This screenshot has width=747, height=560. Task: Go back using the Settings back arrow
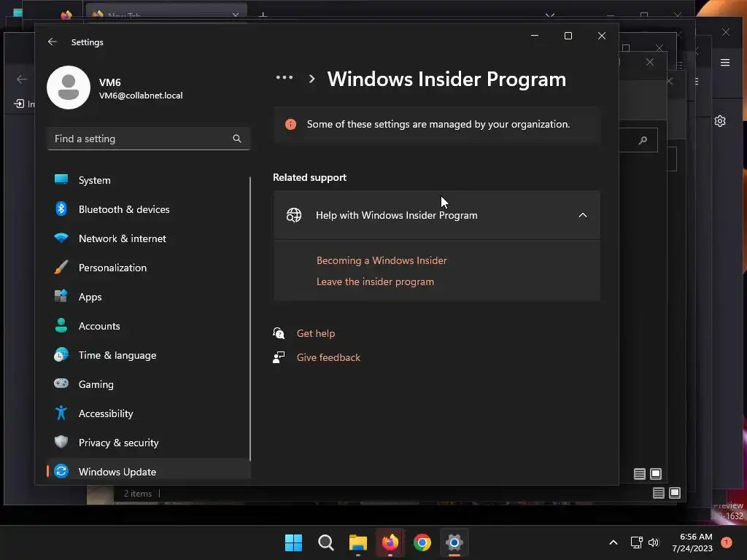53,42
